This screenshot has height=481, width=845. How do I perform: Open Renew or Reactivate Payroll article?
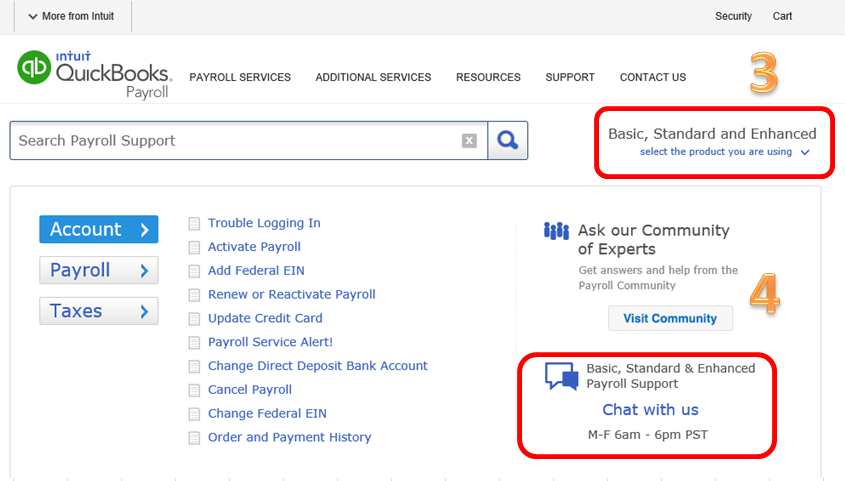292,294
